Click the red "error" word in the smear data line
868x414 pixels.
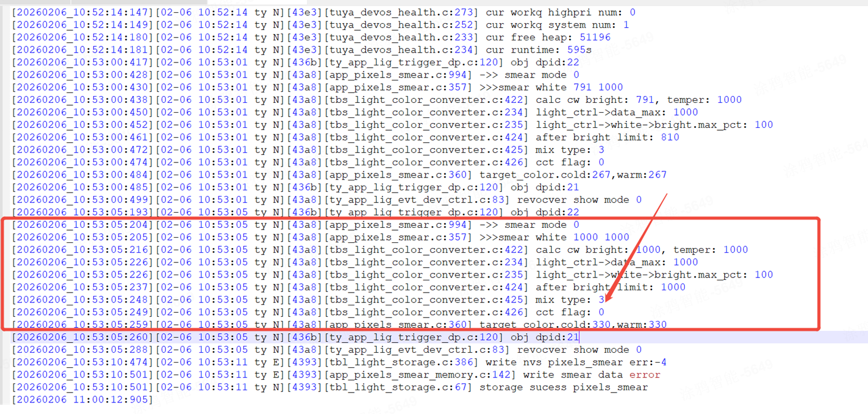pyautogui.click(x=645, y=375)
